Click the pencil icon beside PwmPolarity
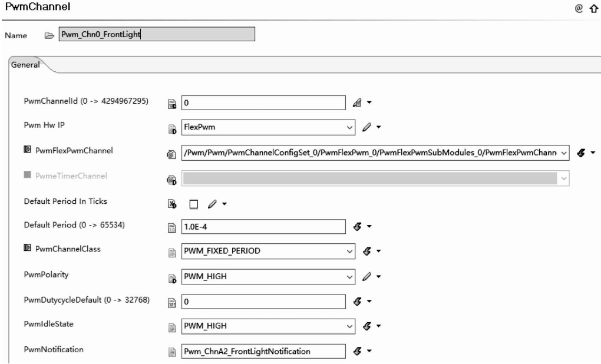 pos(367,276)
